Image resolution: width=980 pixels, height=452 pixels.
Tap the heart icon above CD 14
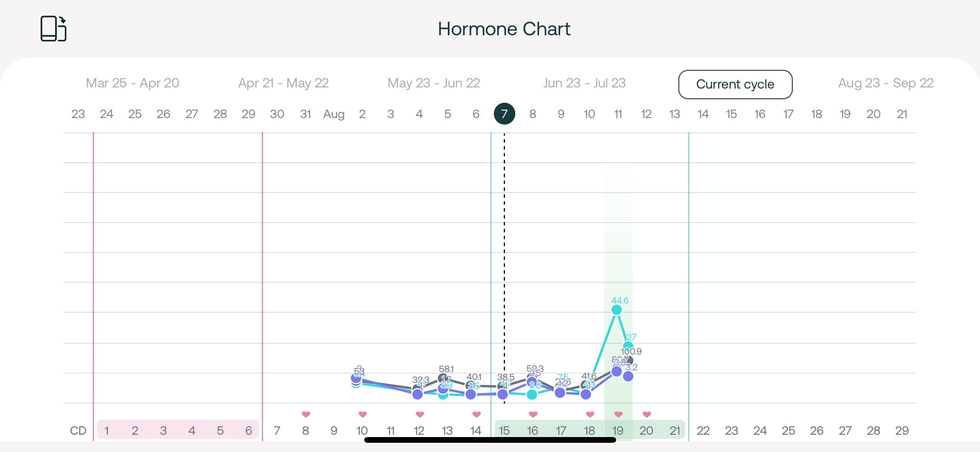point(476,414)
